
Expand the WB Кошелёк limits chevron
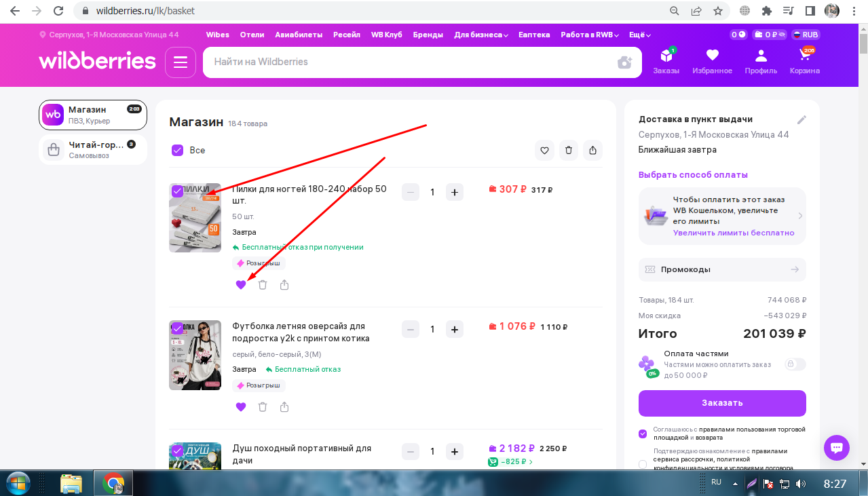[x=800, y=216]
